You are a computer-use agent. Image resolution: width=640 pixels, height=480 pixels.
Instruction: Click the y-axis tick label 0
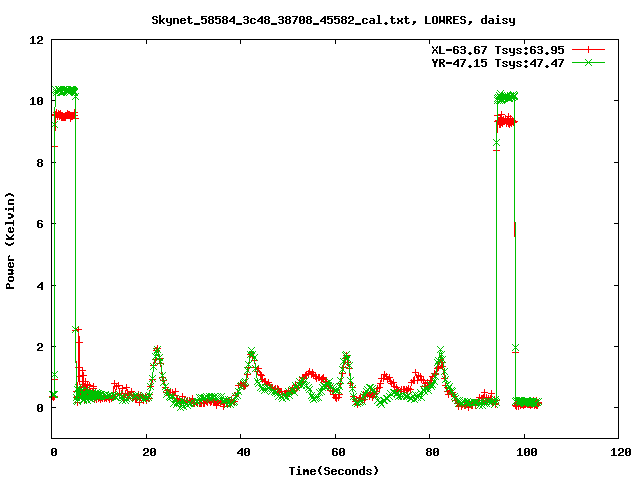40,408
